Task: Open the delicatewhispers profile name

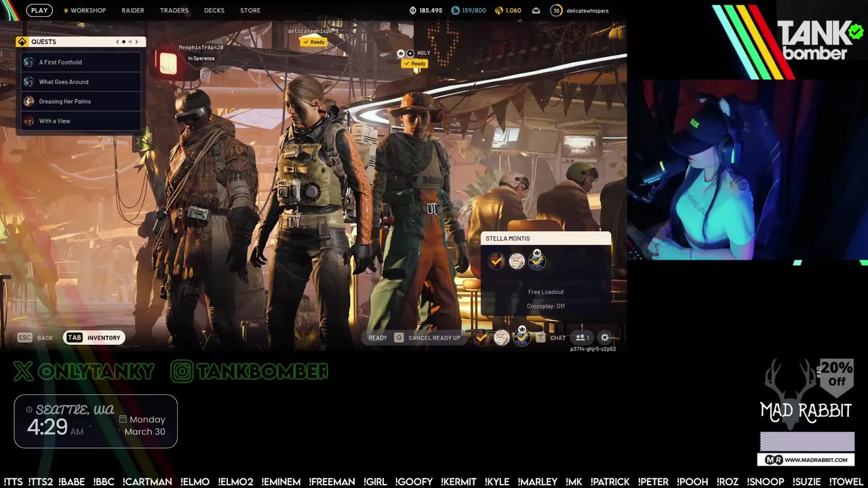Action: [587, 10]
